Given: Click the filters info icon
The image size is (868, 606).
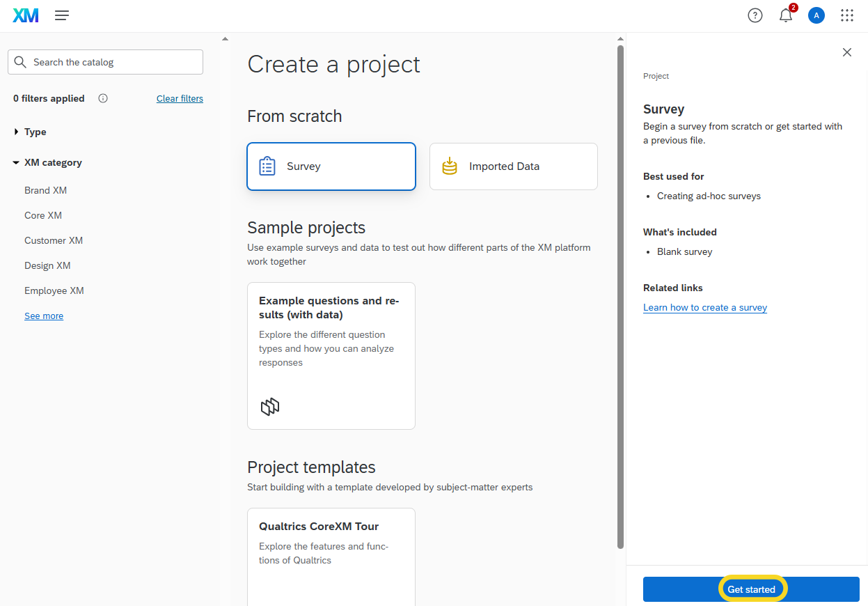Looking at the screenshot, I should (x=103, y=98).
